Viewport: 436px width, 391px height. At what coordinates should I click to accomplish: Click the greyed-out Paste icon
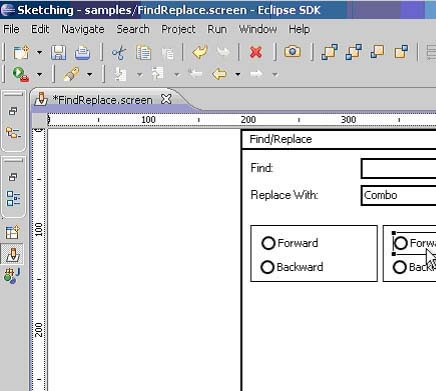point(168,53)
